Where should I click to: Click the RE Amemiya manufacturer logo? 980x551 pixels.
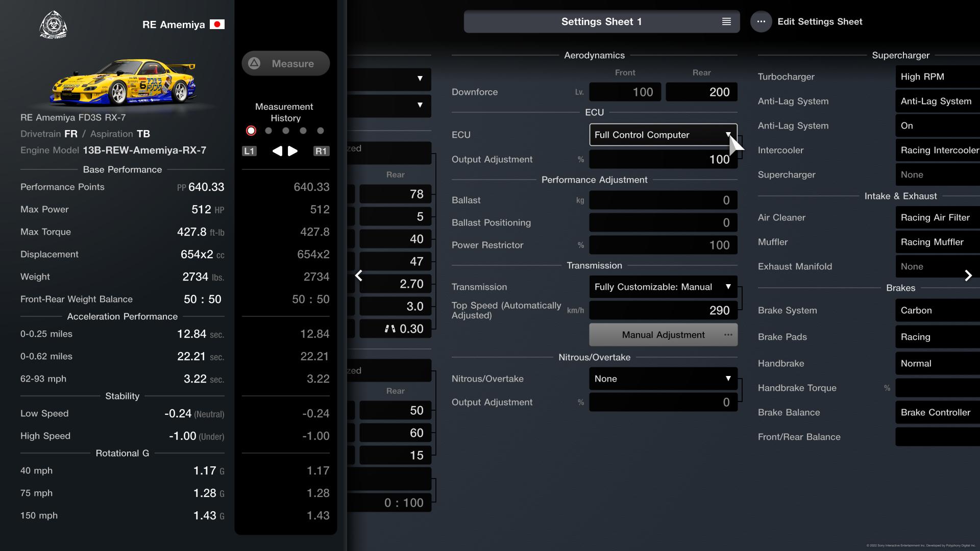[53, 25]
